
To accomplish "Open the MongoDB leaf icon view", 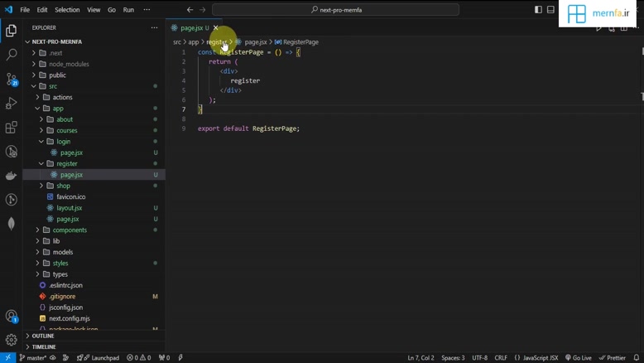I will pos(12,224).
